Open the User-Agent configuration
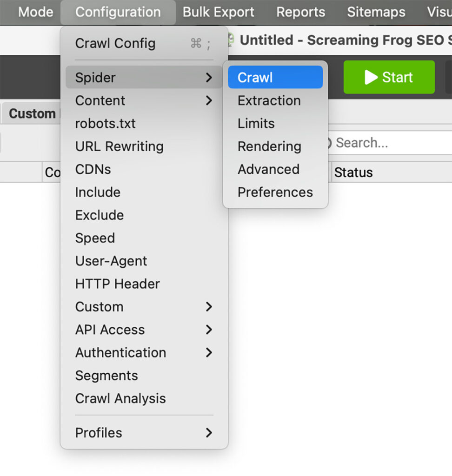This screenshot has height=476, width=452. (x=111, y=261)
